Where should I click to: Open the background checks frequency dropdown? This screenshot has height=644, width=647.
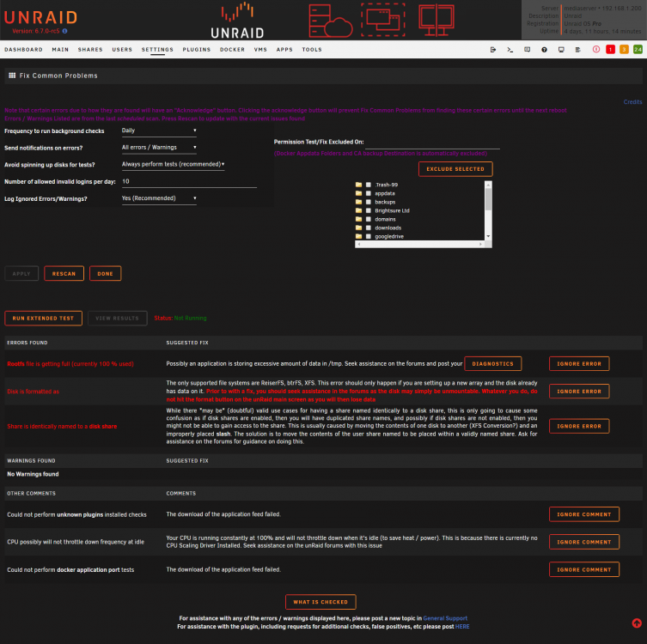(159, 131)
